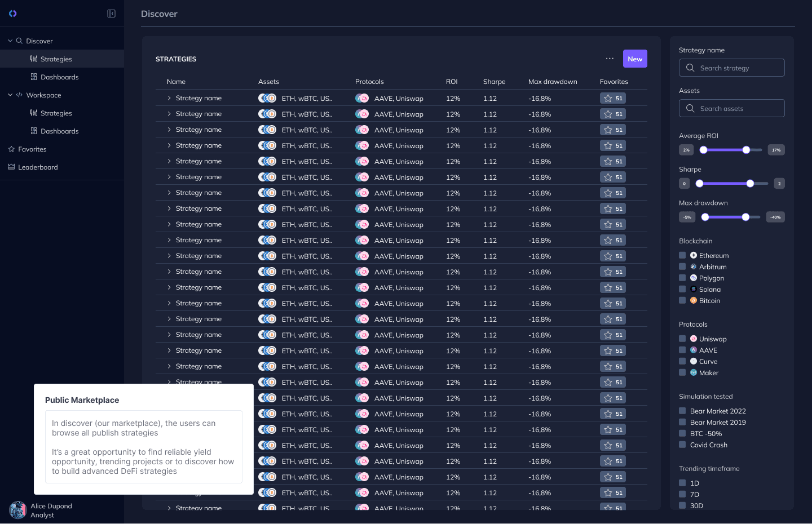Click the New strategy button
The width and height of the screenshot is (812, 524).
pos(635,59)
